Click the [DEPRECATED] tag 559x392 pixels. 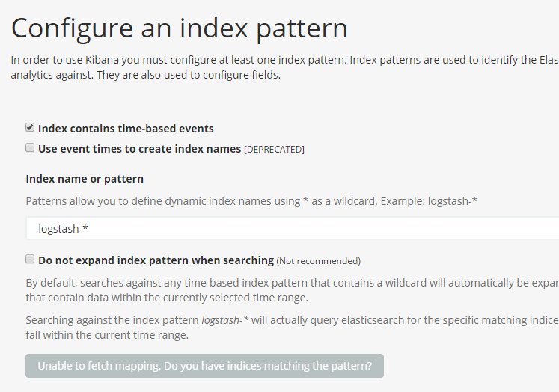point(274,150)
